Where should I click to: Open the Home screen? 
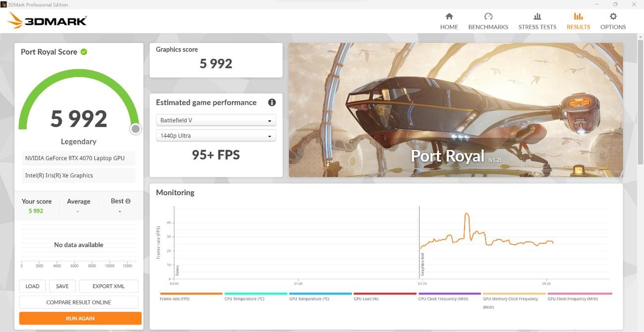pyautogui.click(x=449, y=21)
